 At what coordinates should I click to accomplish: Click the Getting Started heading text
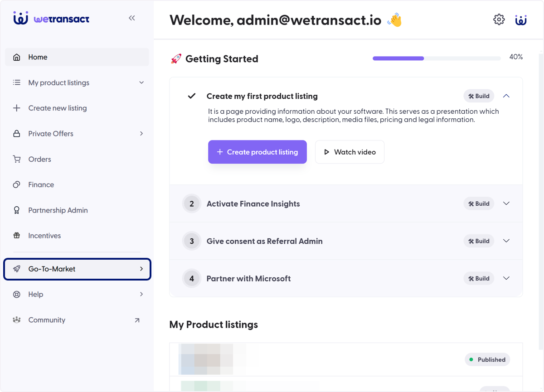click(222, 59)
